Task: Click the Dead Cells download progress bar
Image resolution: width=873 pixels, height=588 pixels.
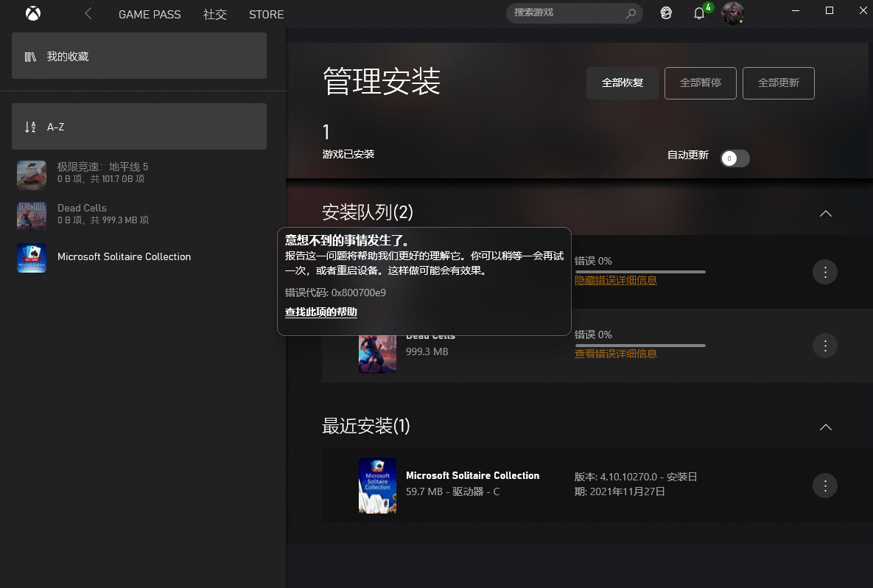Action: [640, 346]
